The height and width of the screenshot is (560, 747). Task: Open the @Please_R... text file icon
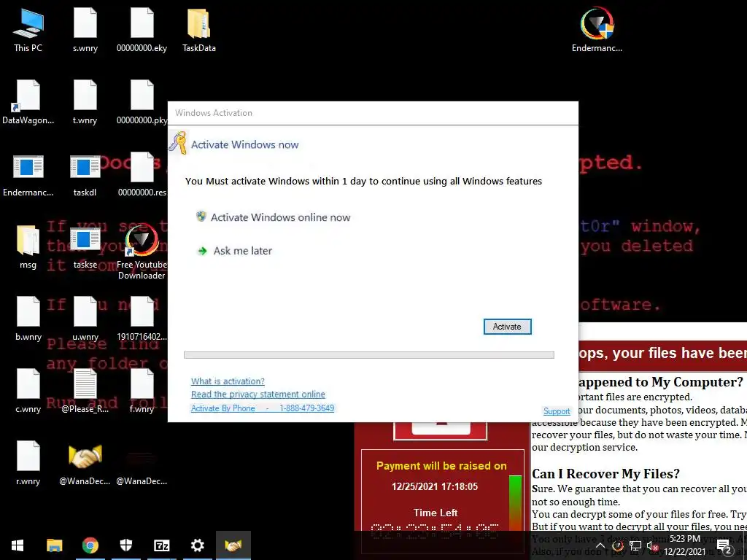[x=85, y=391]
